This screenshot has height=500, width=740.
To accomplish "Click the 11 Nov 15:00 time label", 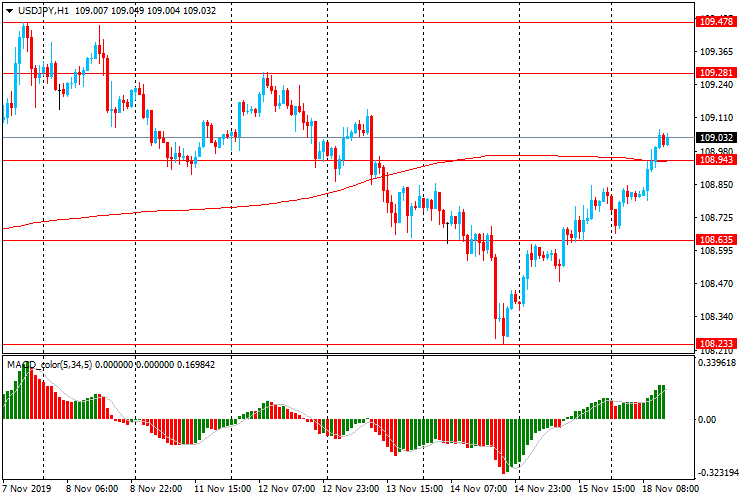I will tap(221, 489).
